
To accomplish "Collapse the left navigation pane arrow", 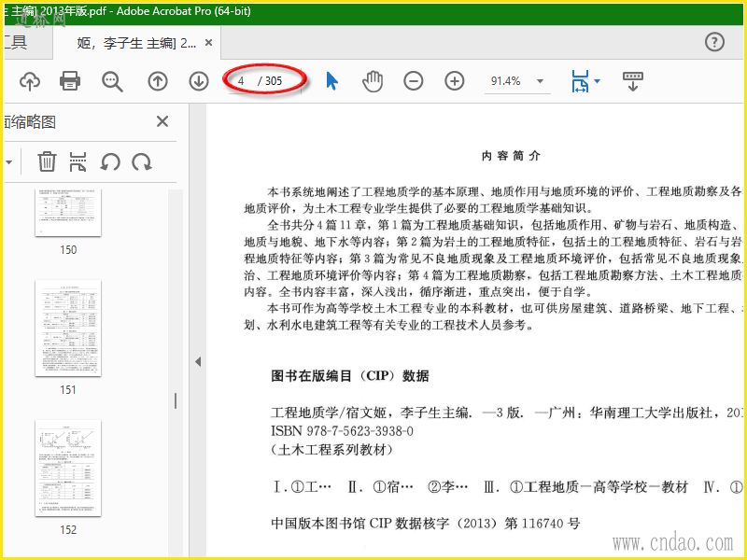I will coord(198,362).
